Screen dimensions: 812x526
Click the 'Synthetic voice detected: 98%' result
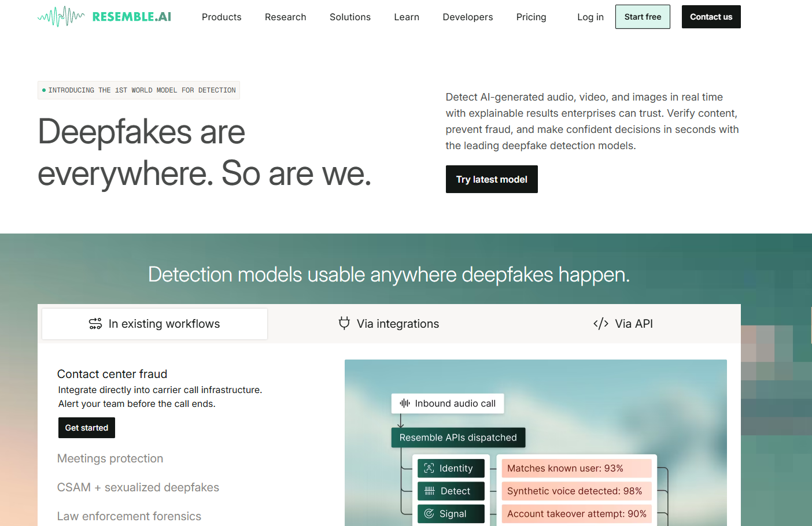click(x=577, y=491)
